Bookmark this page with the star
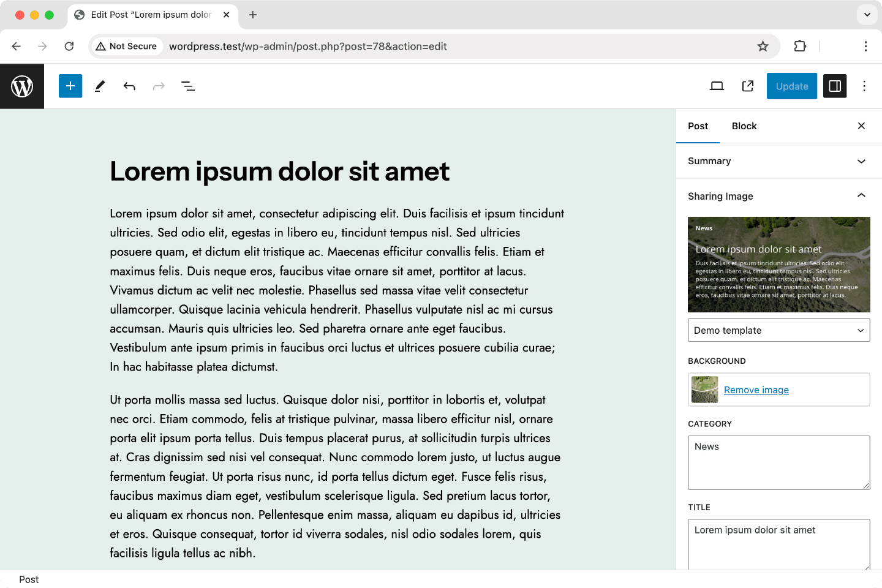882x588 pixels. [x=763, y=47]
